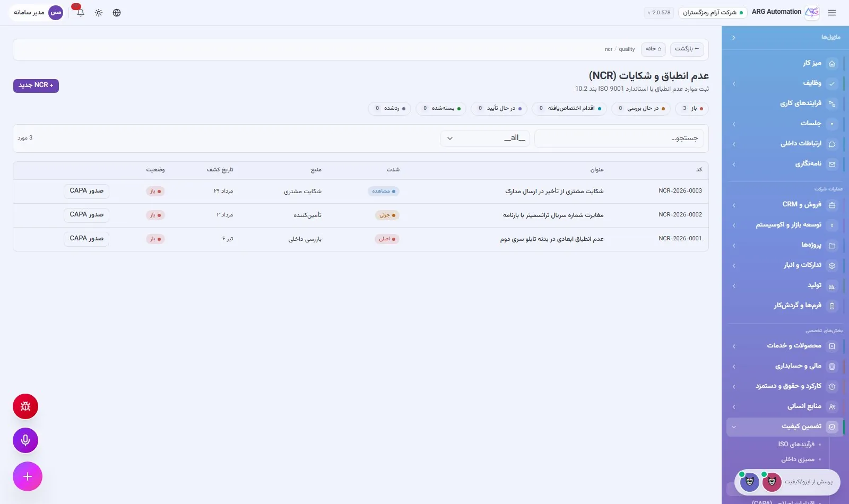Filter by بسته‌شده chip
This screenshot has width=849, height=504.
pyautogui.click(x=441, y=108)
